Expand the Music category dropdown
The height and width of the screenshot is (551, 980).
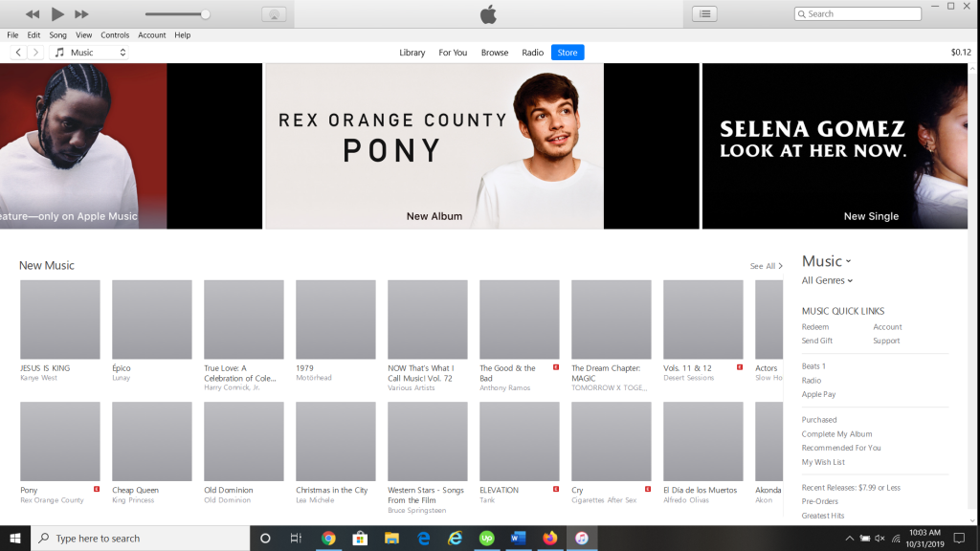(x=826, y=261)
